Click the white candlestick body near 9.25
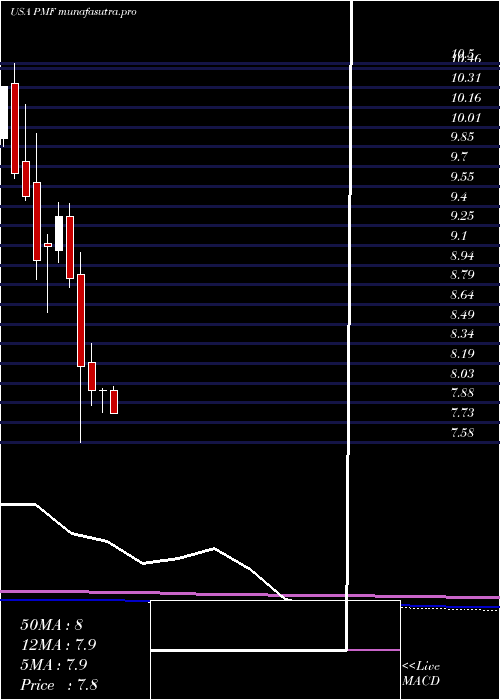 pyautogui.click(x=59, y=233)
